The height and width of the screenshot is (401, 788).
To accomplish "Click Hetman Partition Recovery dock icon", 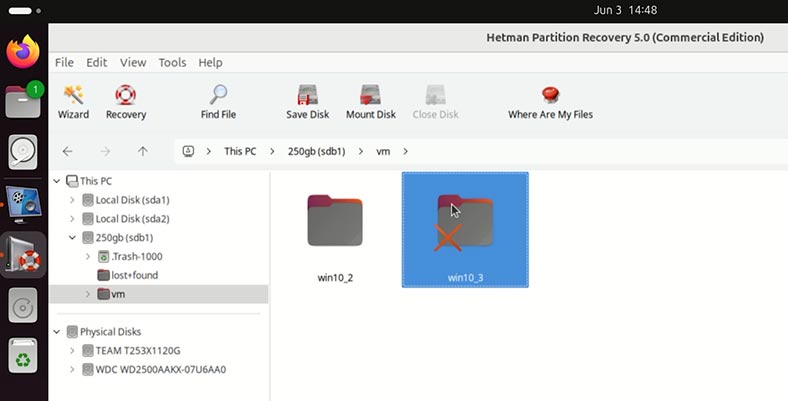I will [x=23, y=255].
